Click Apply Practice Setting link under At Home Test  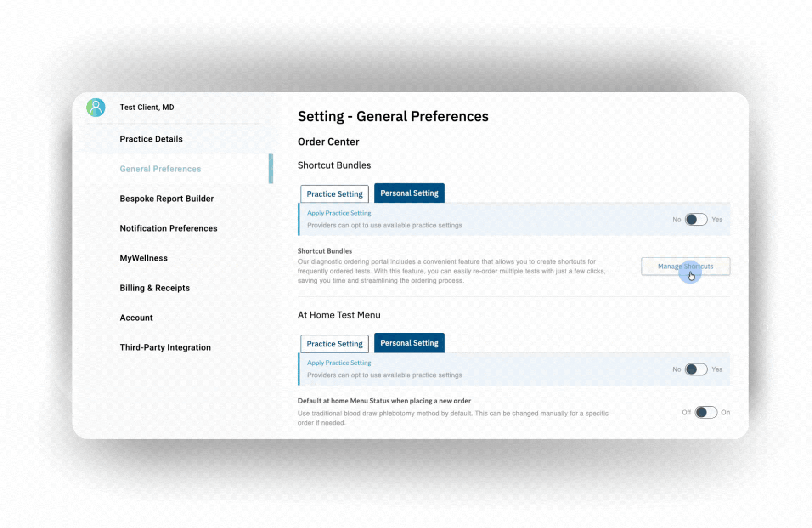(x=339, y=363)
